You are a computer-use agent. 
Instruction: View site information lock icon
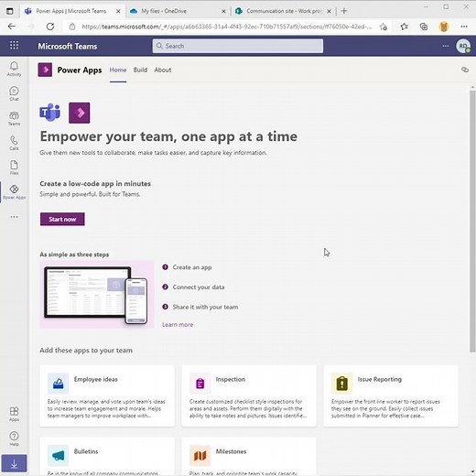(x=72, y=27)
